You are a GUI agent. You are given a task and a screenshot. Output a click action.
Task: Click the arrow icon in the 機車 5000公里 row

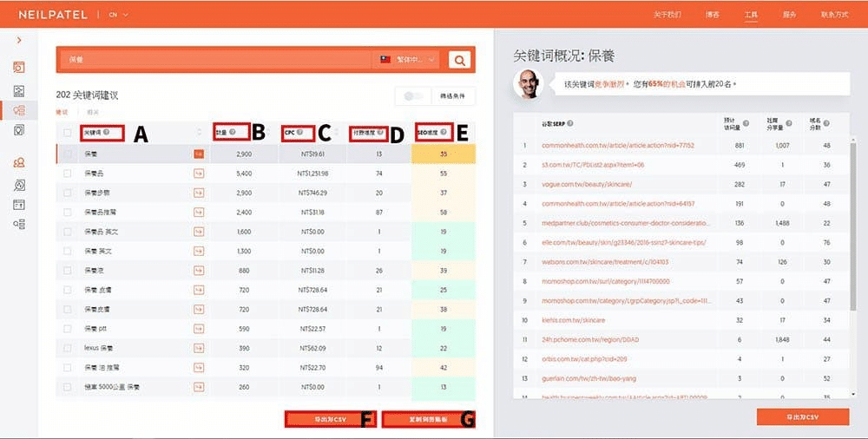click(x=199, y=386)
